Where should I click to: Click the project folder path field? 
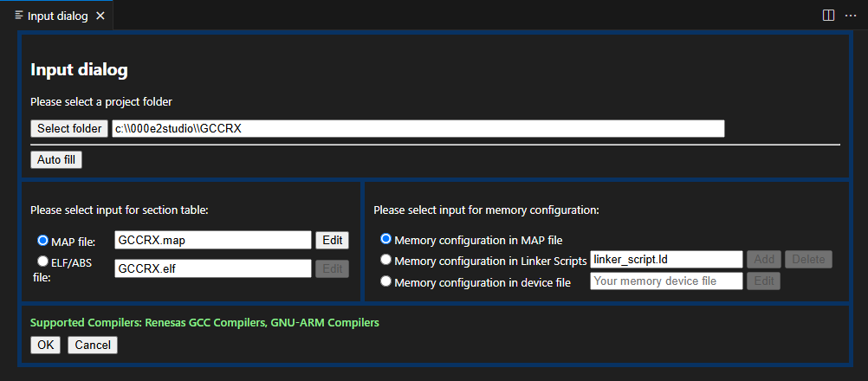[x=418, y=128]
